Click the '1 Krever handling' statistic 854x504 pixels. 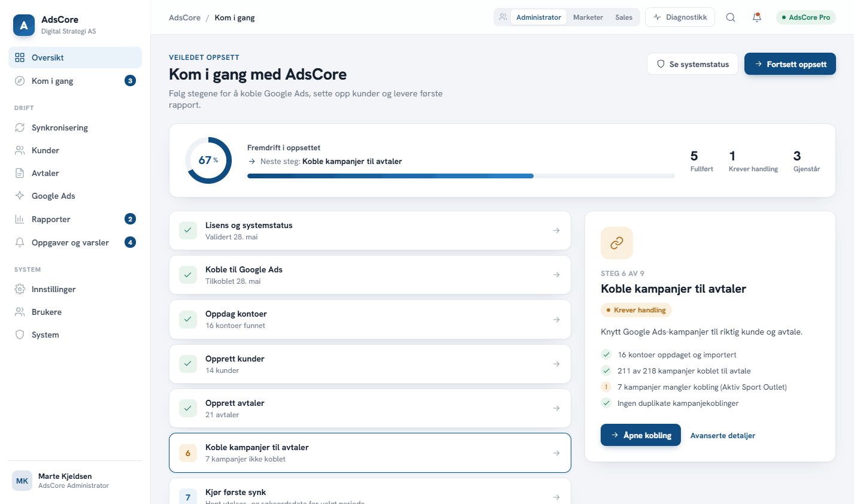pos(753,161)
